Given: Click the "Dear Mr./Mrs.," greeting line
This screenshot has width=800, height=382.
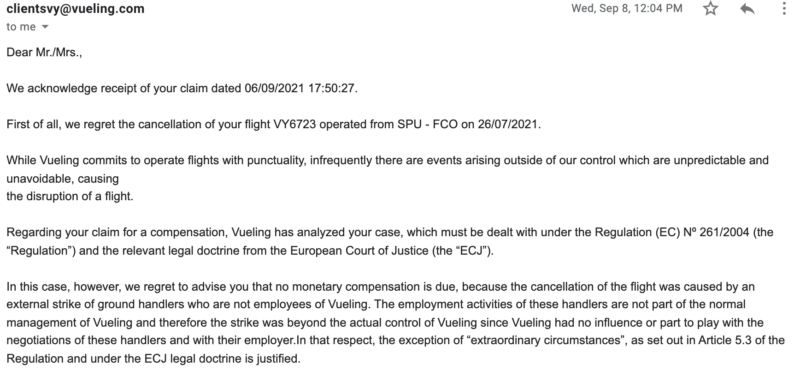Looking at the screenshot, I should pos(44,53).
